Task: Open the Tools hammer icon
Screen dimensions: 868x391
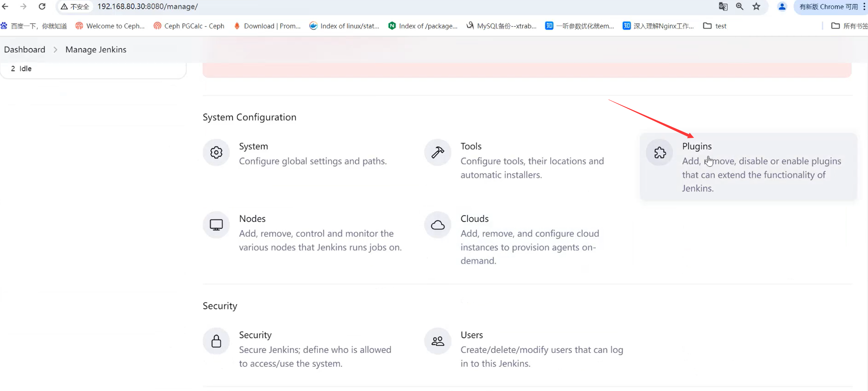Action: (438, 152)
